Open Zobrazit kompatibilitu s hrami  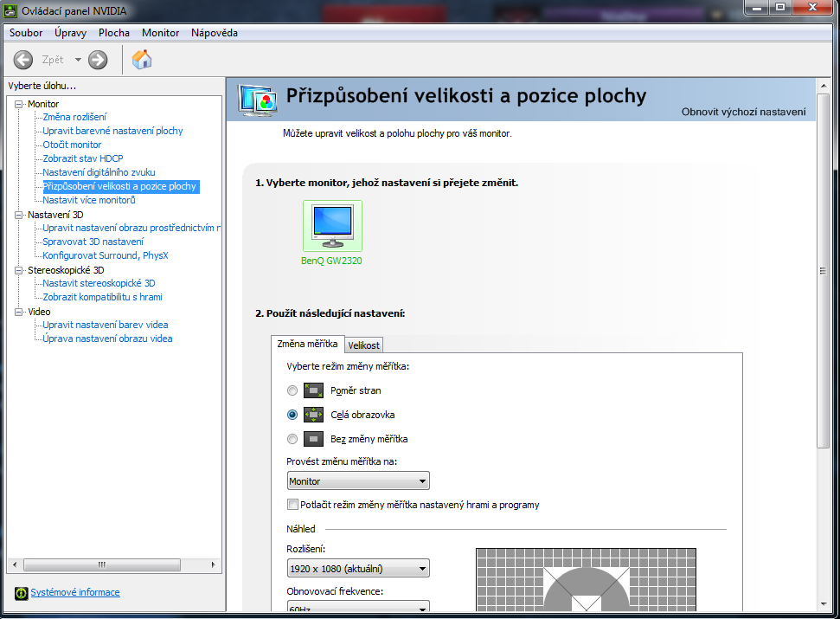click(x=102, y=297)
